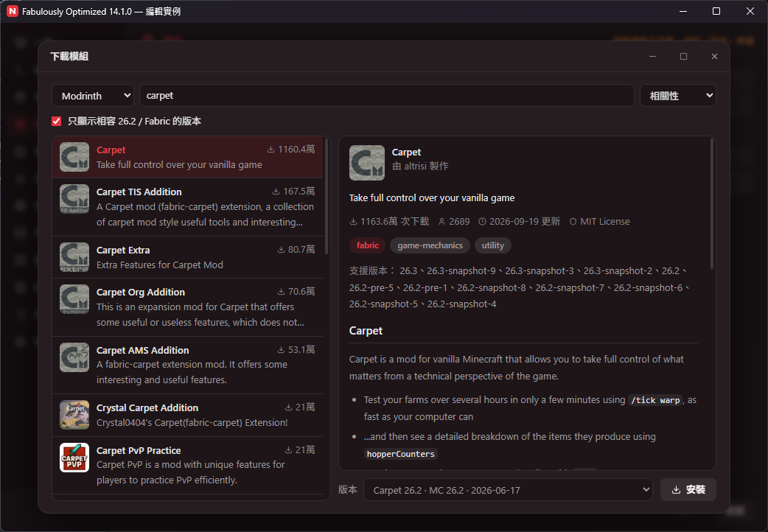The width and height of the screenshot is (768, 532).
Task: Open the 相關性 sort dropdown
Action: click(678, 96)
